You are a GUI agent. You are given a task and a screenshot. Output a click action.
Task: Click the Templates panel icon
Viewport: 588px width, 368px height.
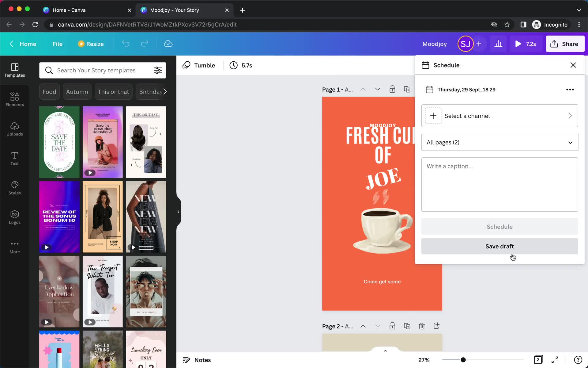(14, 70)
